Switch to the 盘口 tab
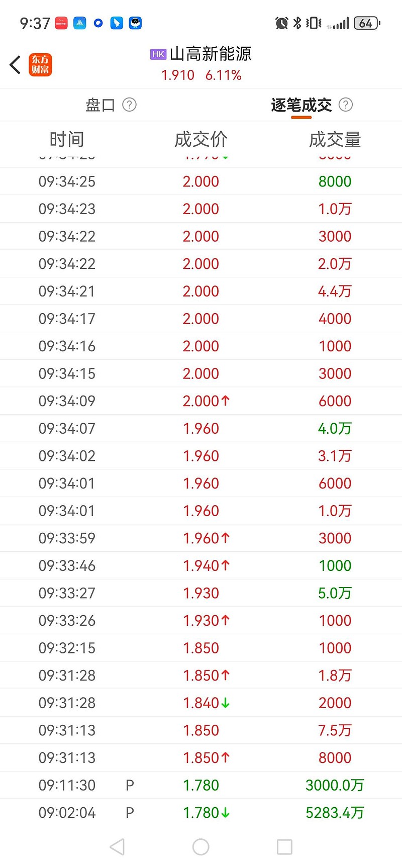The height and width of the screenshot is (868, 402). [100, 105]
